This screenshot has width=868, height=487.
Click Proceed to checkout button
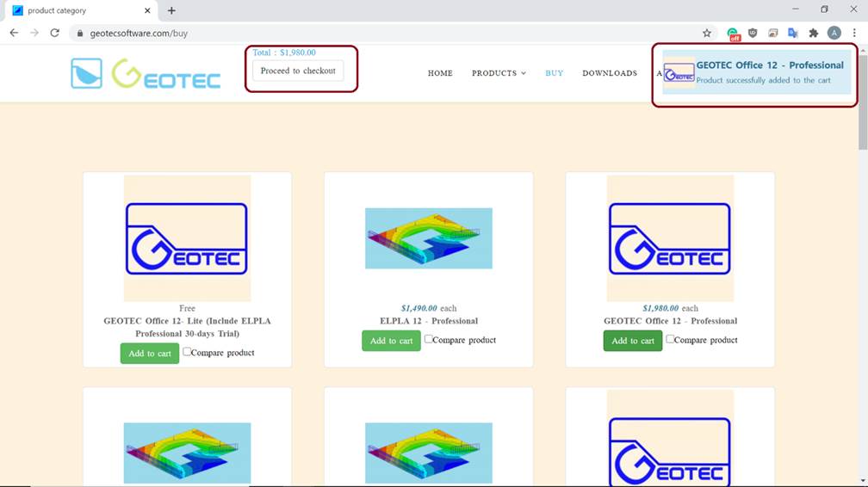298,71
